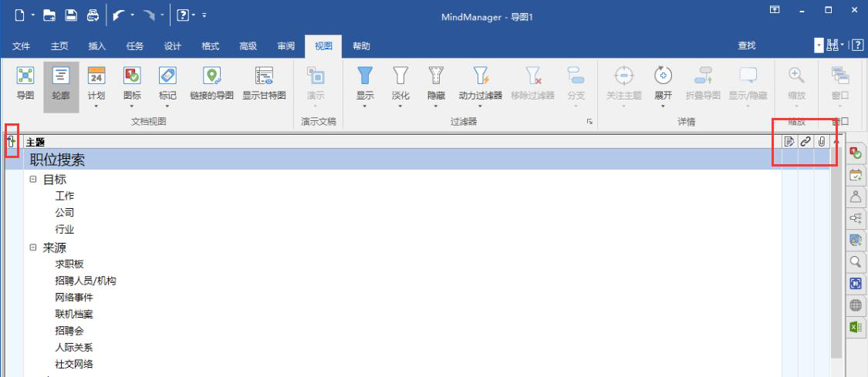Switch to the 格式 tab

pos(210,46)
